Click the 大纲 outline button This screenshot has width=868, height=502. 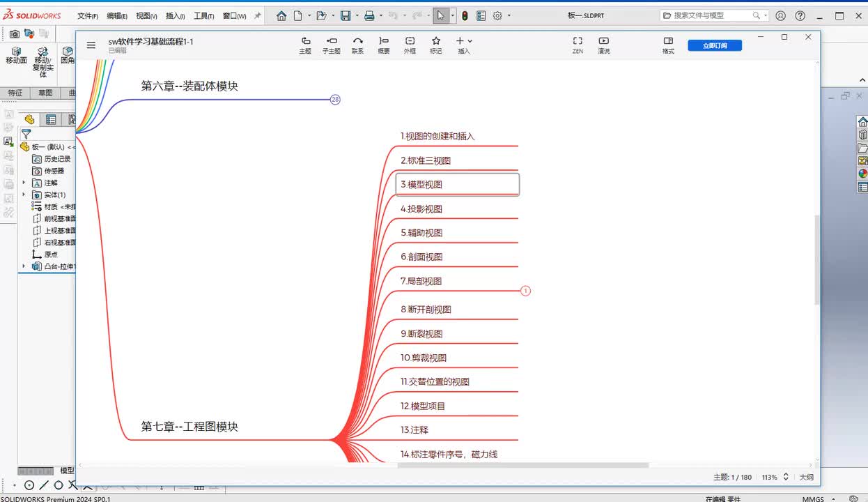(x=806, y=478)
